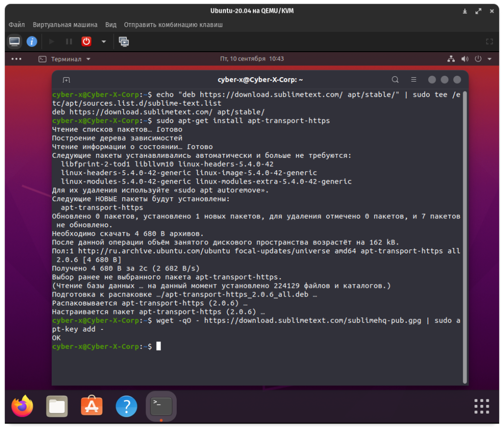Open the Вид menu

(x=111, y=25)
